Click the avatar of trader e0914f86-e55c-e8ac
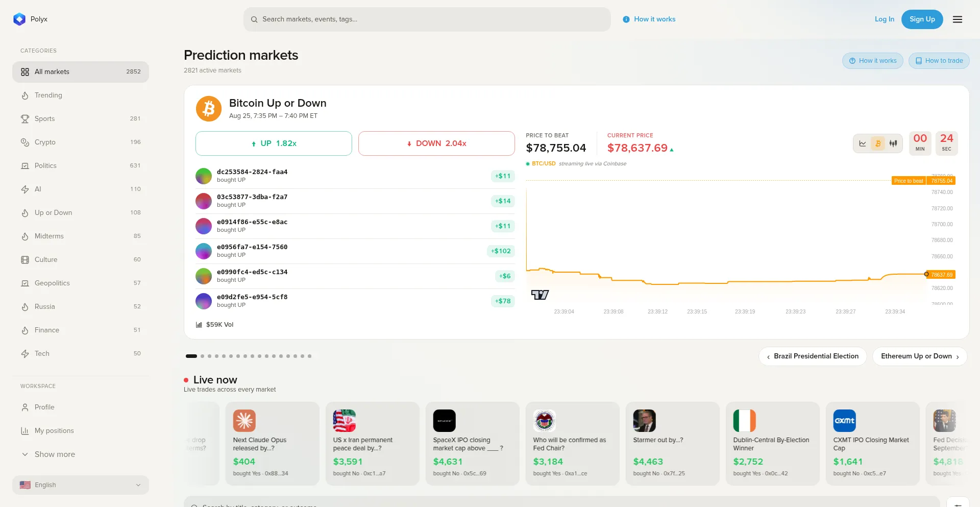The width and height of the screenshot is (980, 507). [x=204, y=226]
